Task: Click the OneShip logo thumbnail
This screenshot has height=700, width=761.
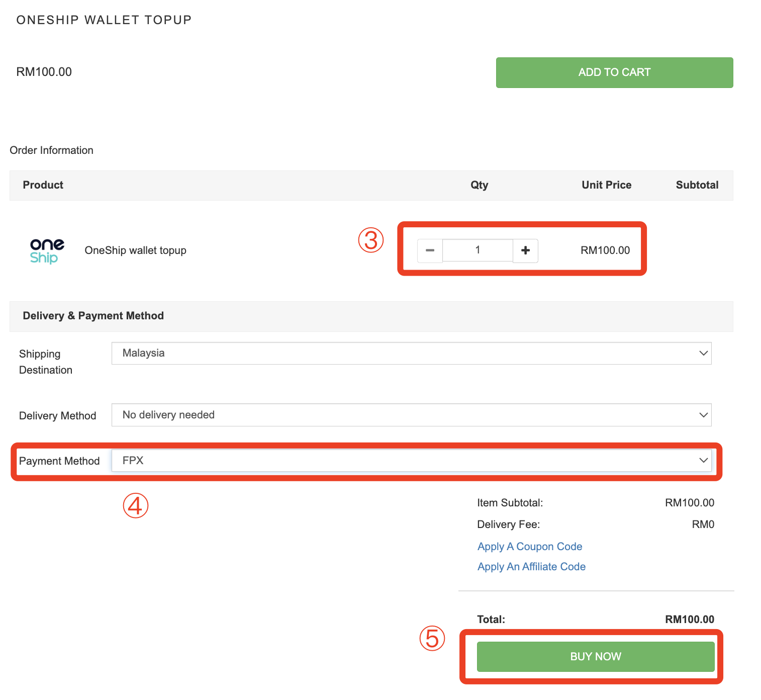Action: tap(47, 251)
